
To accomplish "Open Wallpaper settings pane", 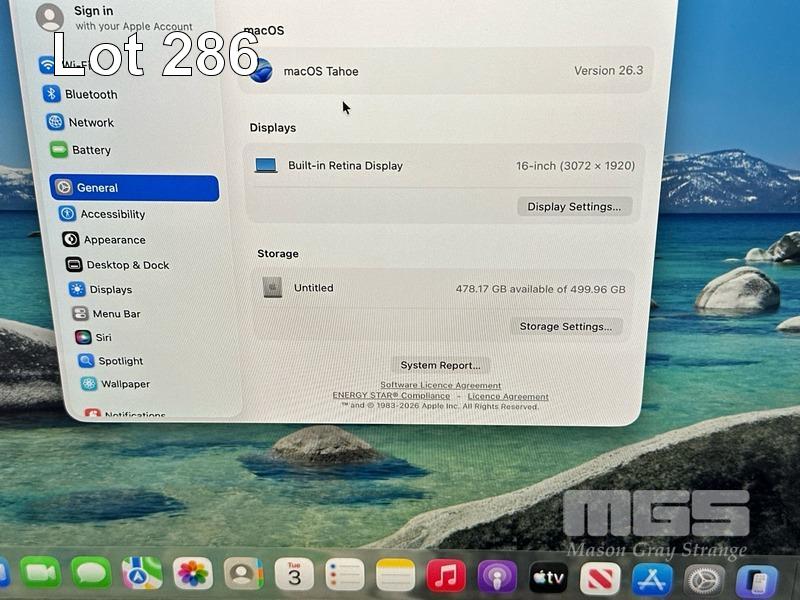I will point(125,384).
